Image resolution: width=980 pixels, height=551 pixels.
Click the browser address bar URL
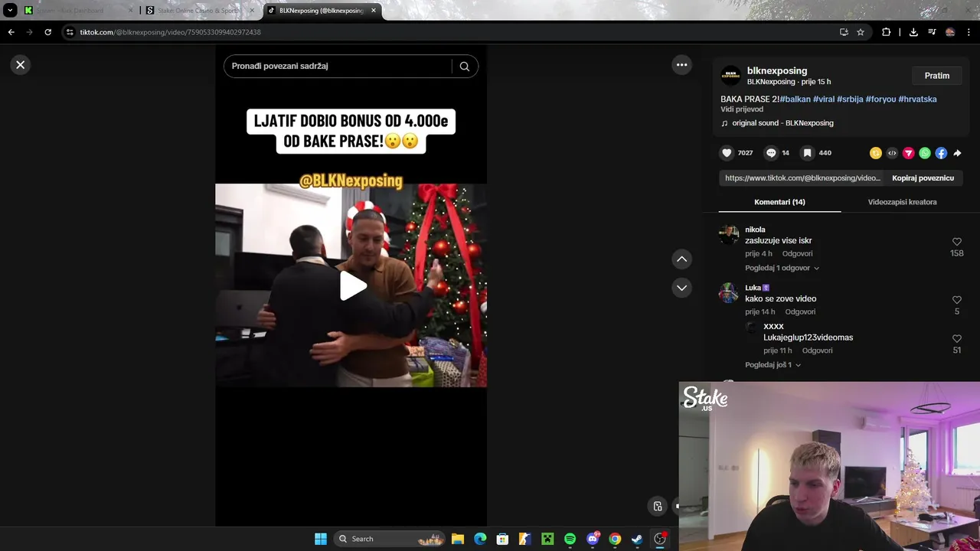click(170, 32)
